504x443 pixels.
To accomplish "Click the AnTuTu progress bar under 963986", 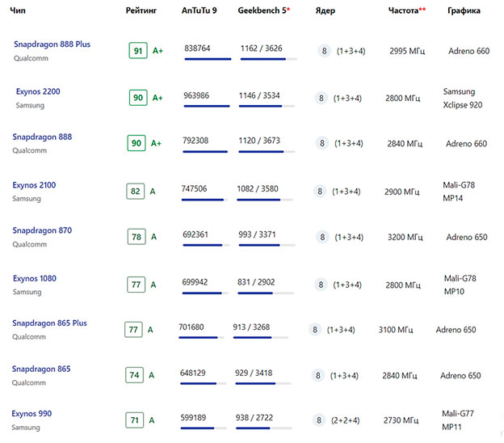I will tap(207, 106).
